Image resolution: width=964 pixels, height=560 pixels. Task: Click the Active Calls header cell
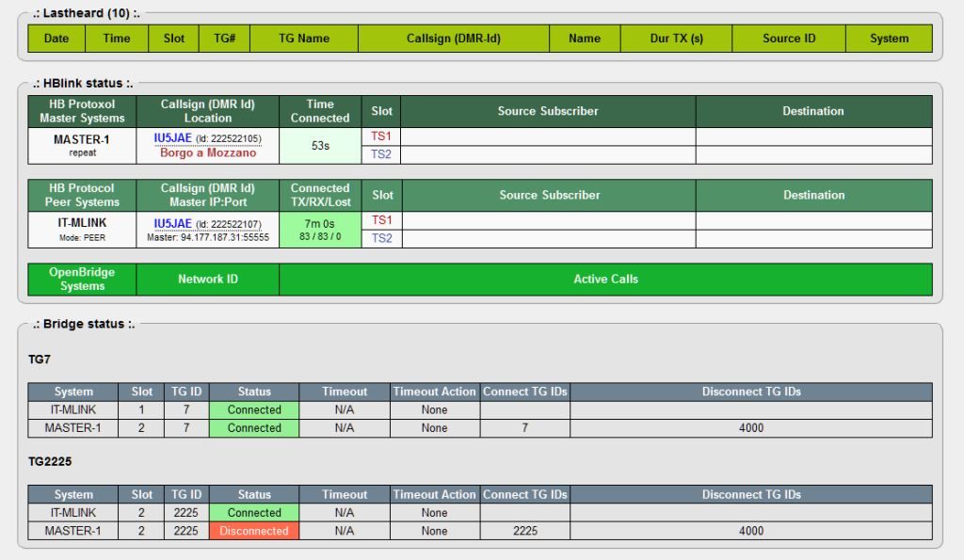(x=605, y=280)
